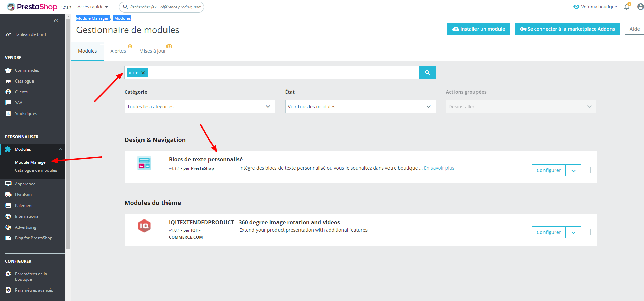
Task: Configure the IQITEXTENDEDPRODUCT module
Action: click(x=549, y=232)
